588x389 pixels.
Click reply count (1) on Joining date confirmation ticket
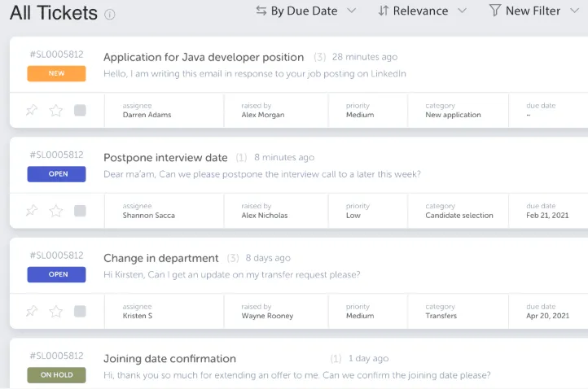click(336, 358)
